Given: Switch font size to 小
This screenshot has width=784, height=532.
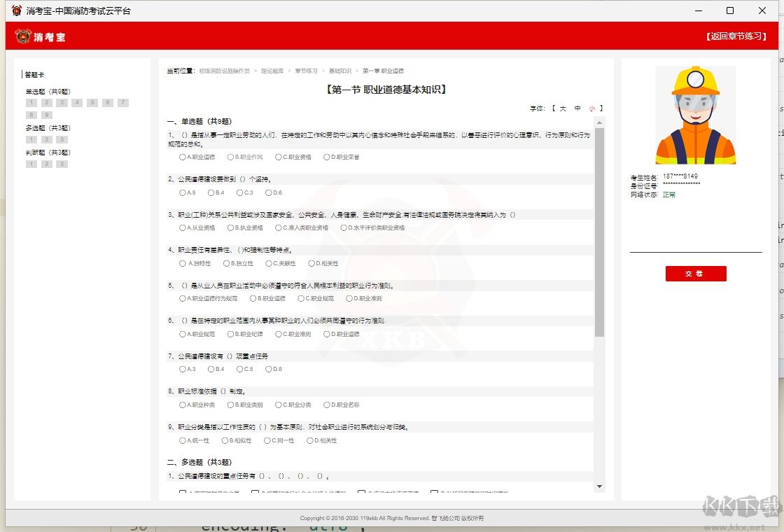Looking at the screenshot, I should (x=592, y=108).
